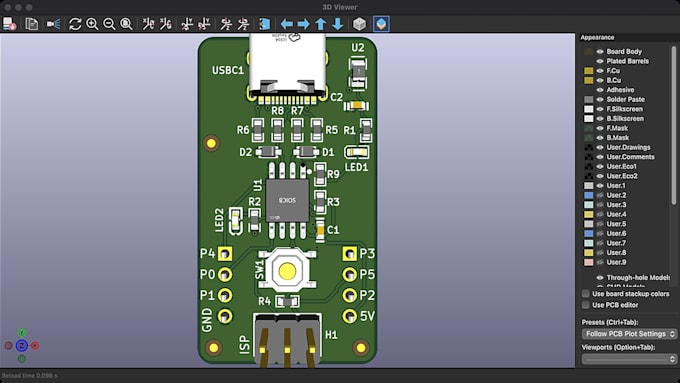680x383 pixels.
Task: Toggle visibility of F.Cu layer
Action: (x=600, y=71)
